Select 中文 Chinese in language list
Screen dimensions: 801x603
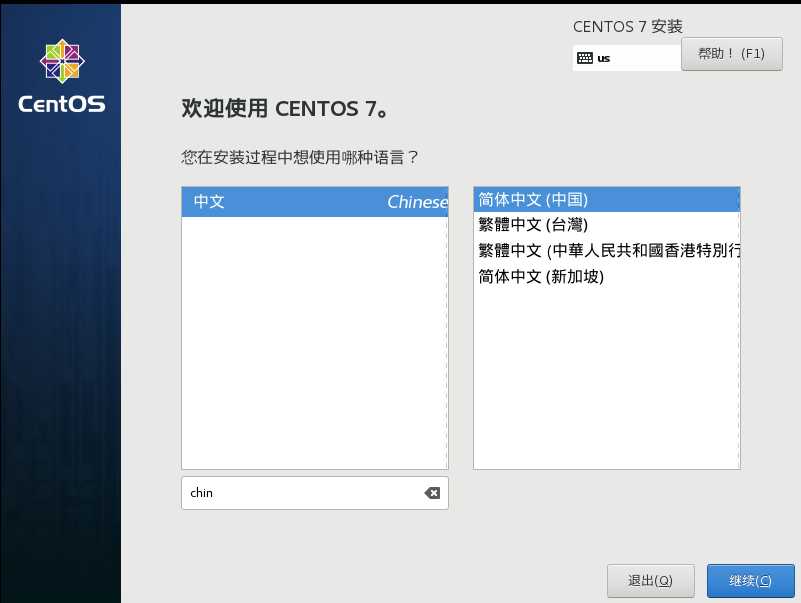coord(315,201)
